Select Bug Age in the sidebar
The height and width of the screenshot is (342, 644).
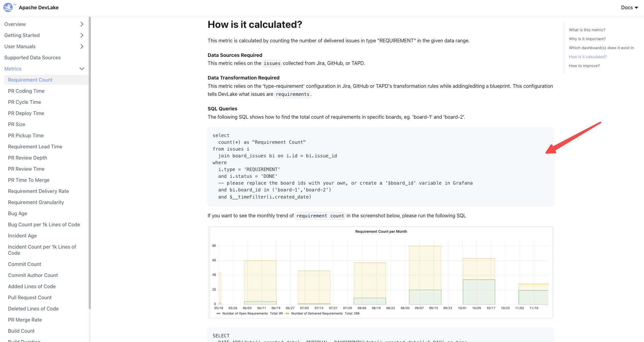[18, 213]
